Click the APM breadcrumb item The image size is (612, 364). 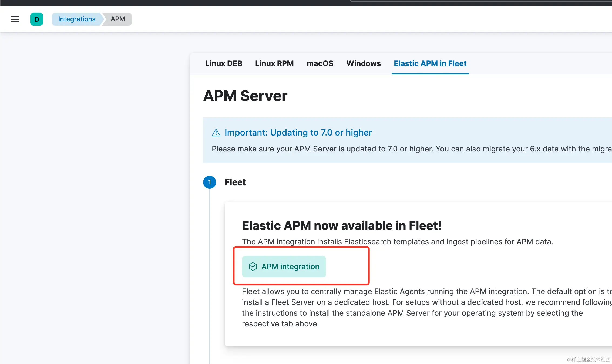(x=118, y=19)
